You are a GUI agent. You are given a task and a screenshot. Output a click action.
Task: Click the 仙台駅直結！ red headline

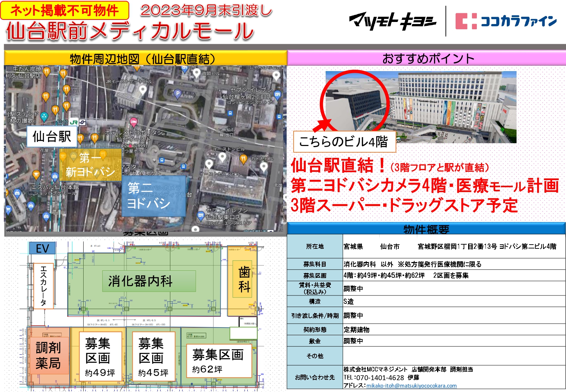pyautogui.click(x=338, y=166)
